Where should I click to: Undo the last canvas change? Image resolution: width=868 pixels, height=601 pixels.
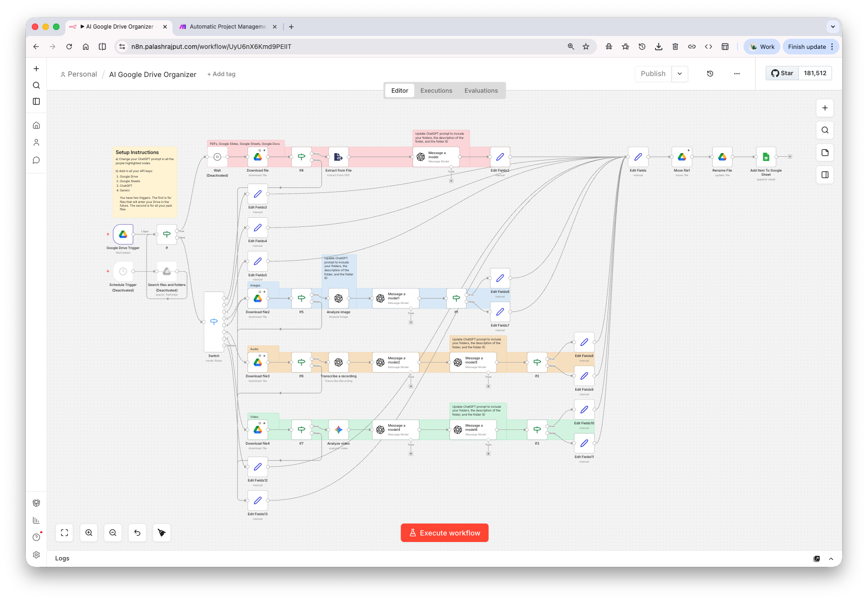pyautogui.click(x=137, y=533)
